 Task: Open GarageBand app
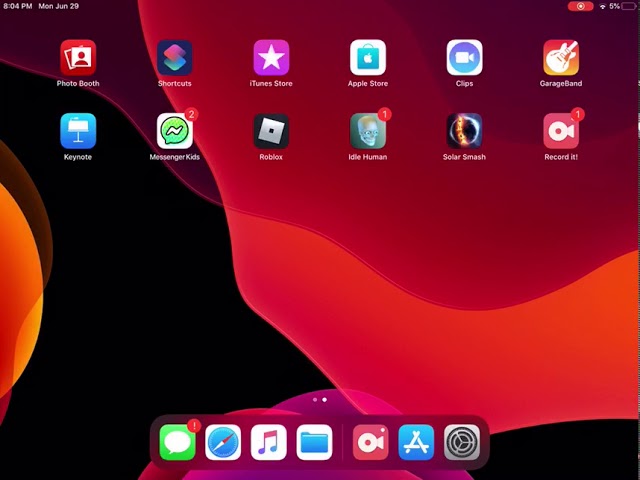click(561, 58)
